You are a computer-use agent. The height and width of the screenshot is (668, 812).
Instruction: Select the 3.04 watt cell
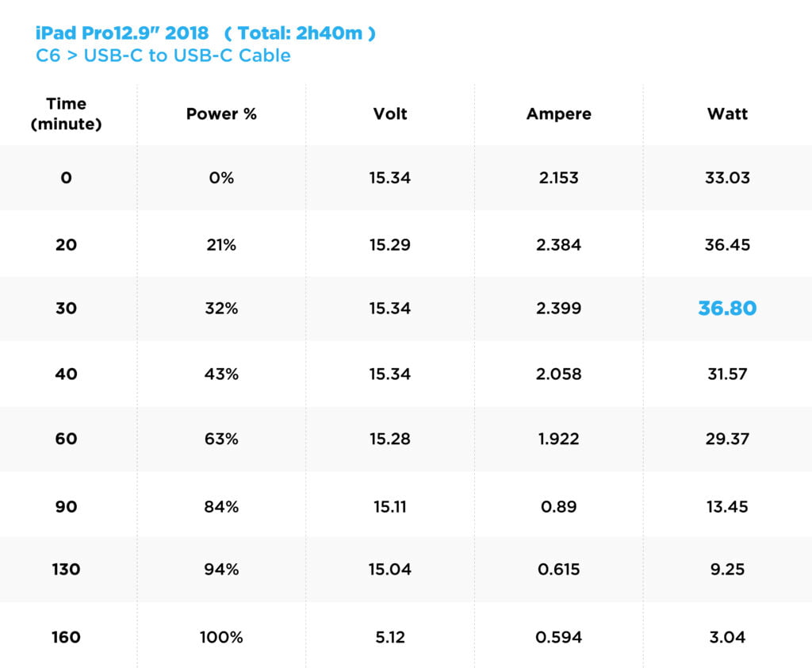click(x=727, y=637)
